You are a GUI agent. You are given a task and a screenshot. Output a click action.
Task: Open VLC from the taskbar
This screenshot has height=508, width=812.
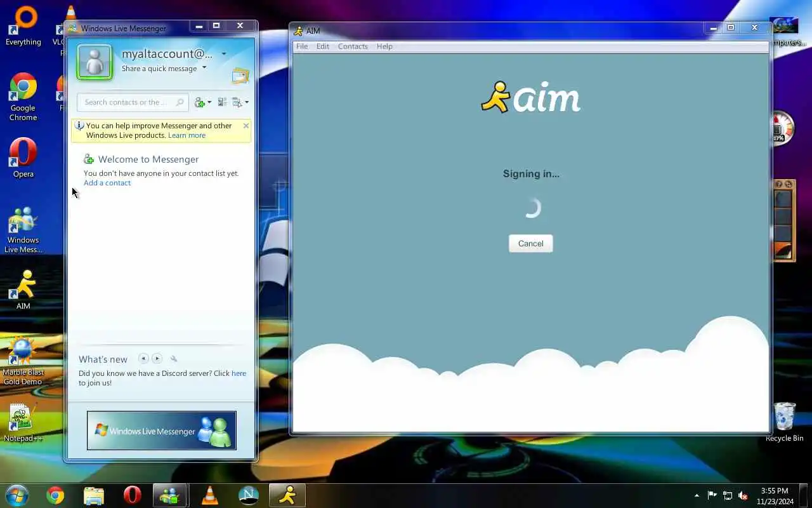[x=209, y=495]
